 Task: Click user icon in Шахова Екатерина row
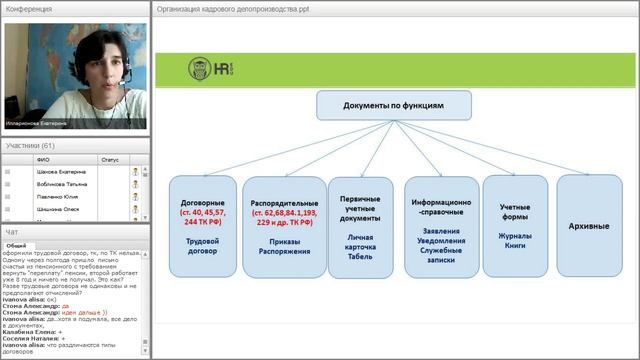click(136, 172)
